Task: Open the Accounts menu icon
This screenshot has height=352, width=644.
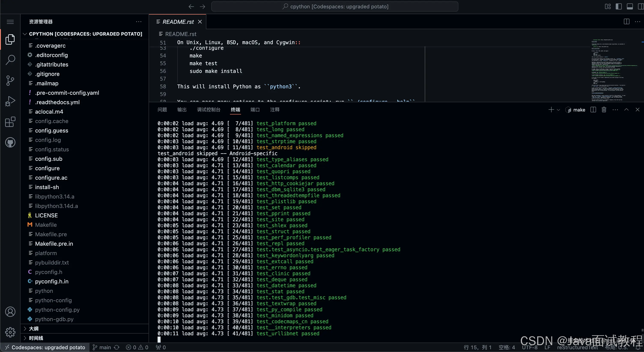Action: point(10,312)
